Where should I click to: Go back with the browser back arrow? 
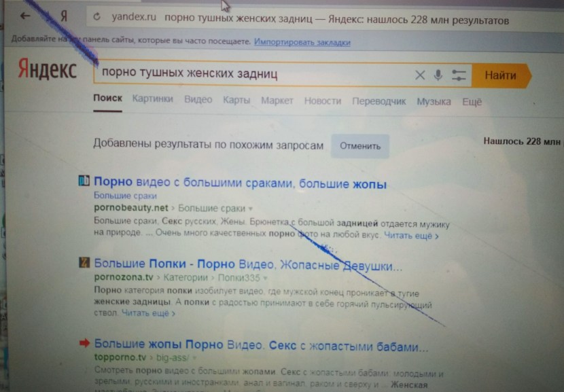[x=25, y=16]
